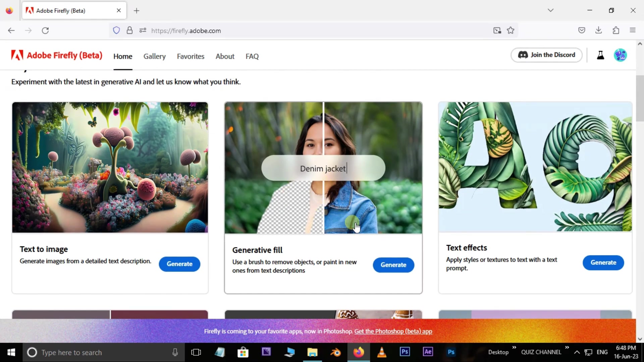Click the Windows taskbar search box
This screenshot has height=362, width=644.
104,352
